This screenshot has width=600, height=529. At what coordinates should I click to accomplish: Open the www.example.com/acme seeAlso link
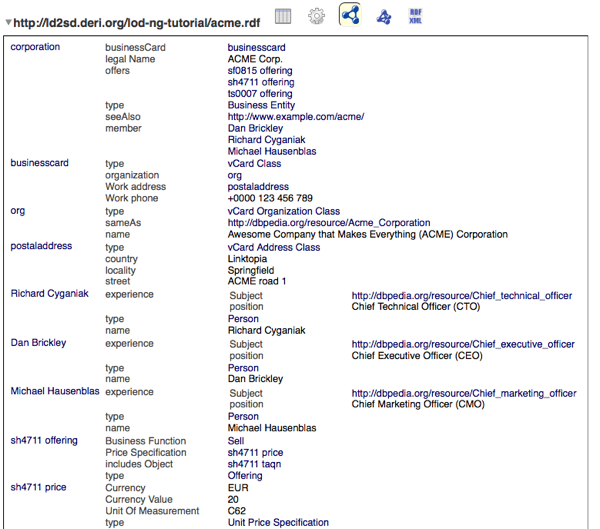coord(295,117)
